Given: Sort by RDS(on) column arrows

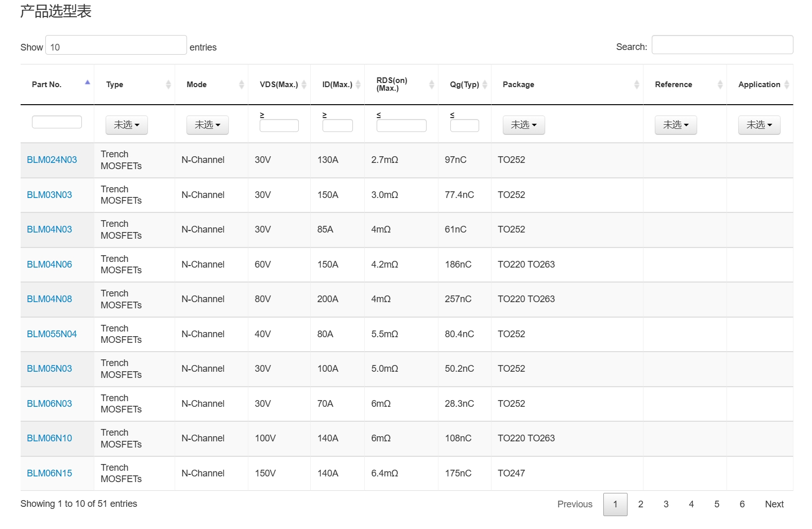Looking at the screenshot, I should [431, 85].
